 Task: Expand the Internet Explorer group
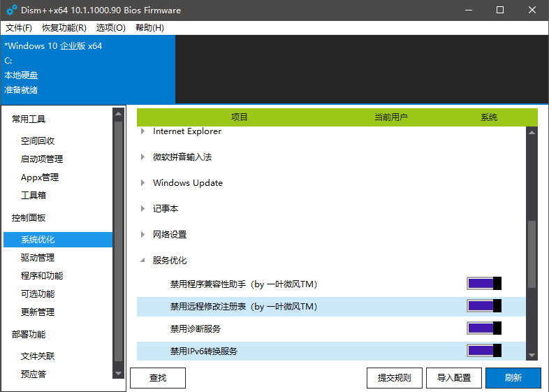[x=142, y=131]
